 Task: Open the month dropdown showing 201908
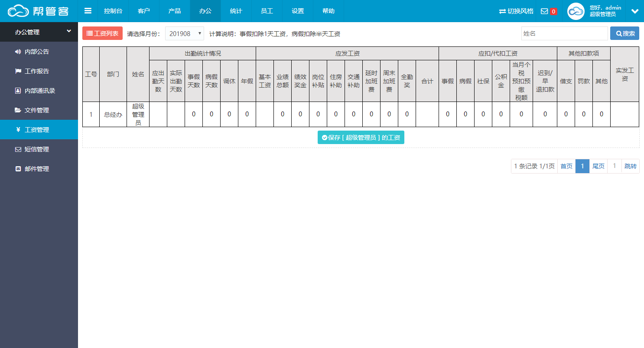185,33
